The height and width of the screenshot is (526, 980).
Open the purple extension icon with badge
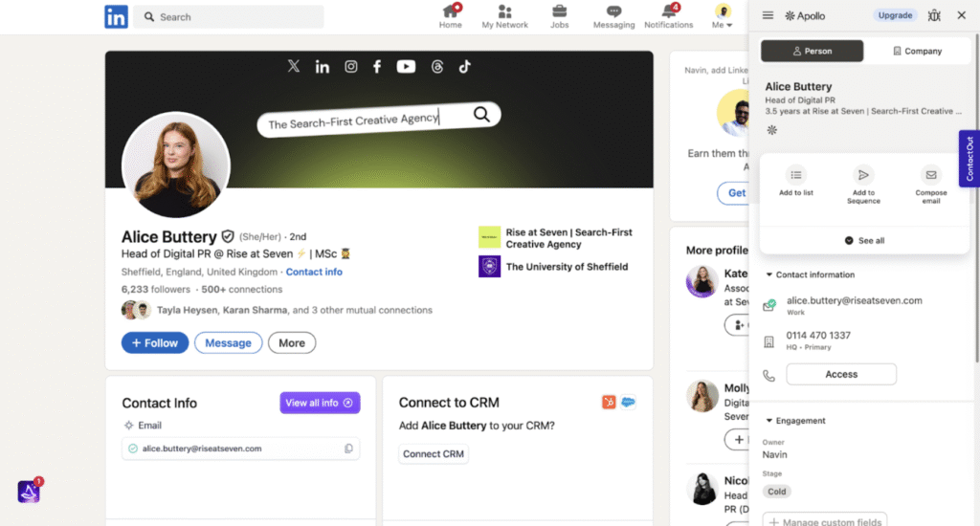[29, 492]
